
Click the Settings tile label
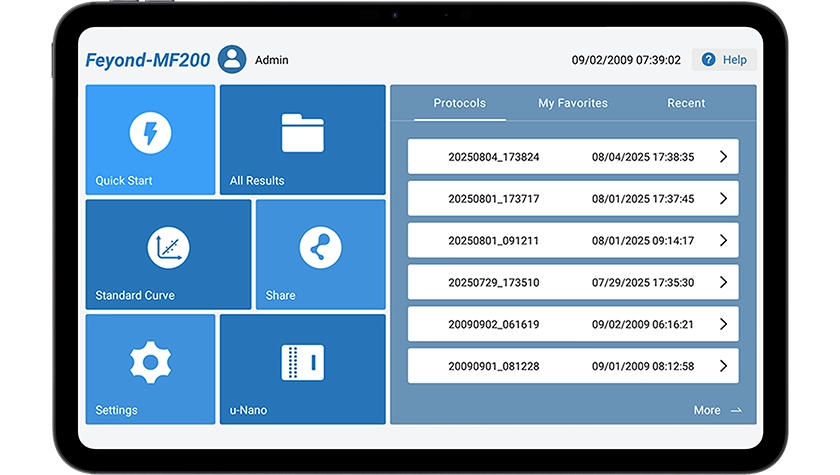[x=116, y=410]
